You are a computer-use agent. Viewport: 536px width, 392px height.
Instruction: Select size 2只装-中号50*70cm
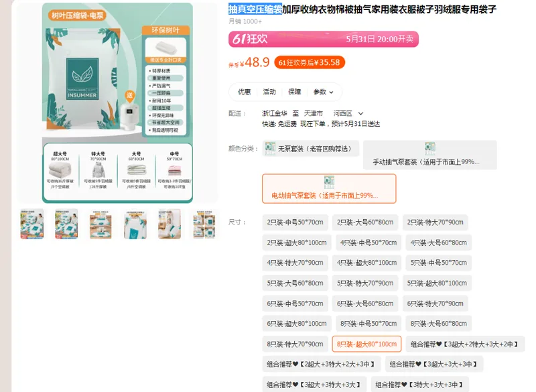coord(295,222)
